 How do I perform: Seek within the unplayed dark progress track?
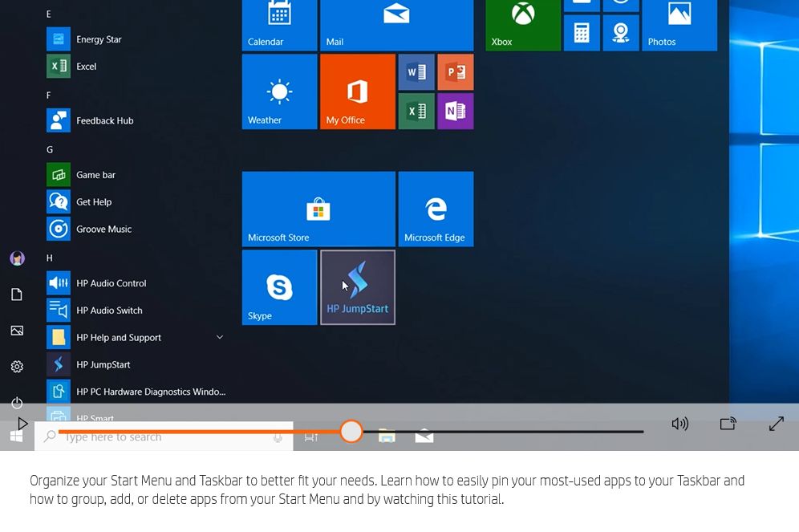(503, 432)
